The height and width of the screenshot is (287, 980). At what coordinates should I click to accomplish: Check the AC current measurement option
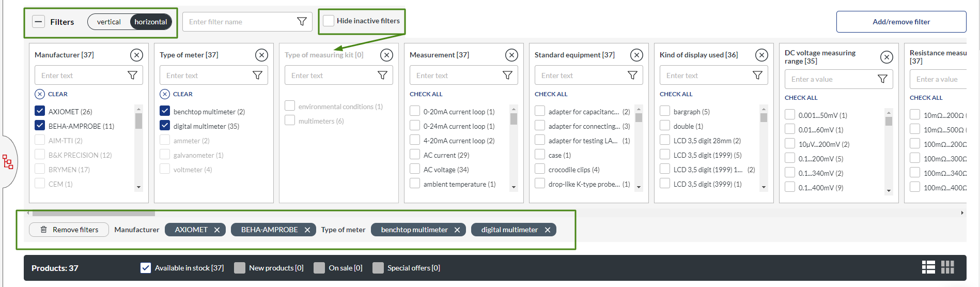[415, 155]
